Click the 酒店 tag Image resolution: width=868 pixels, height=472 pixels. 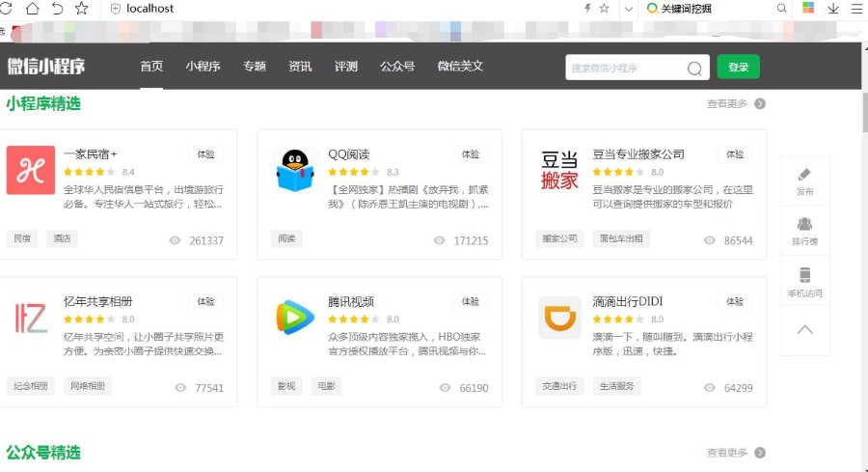coord(62,238)
